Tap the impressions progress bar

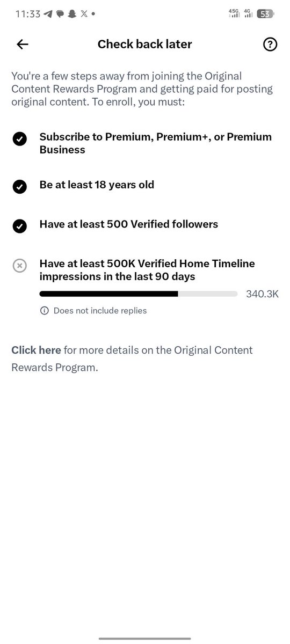(139, 294)
